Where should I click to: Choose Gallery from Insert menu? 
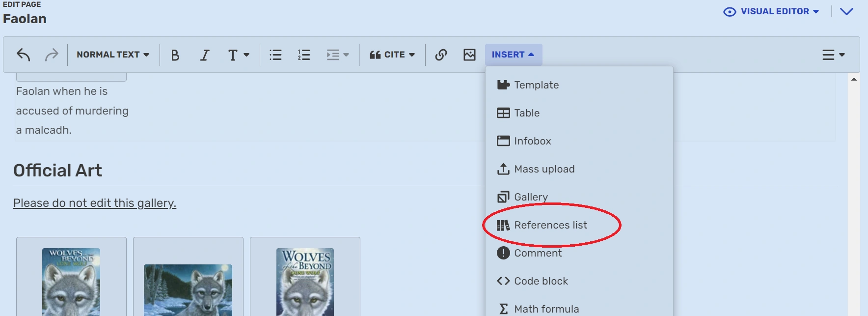[579, 197]
